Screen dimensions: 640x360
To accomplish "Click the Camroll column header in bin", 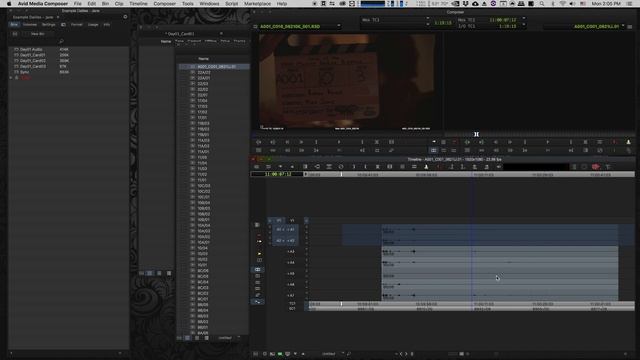I will tap(194, 41).
